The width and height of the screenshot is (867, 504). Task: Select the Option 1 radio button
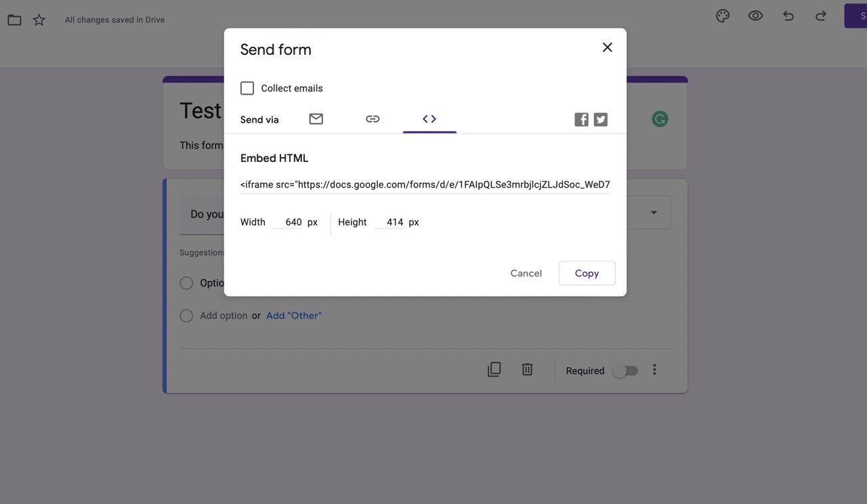(186, 282)
